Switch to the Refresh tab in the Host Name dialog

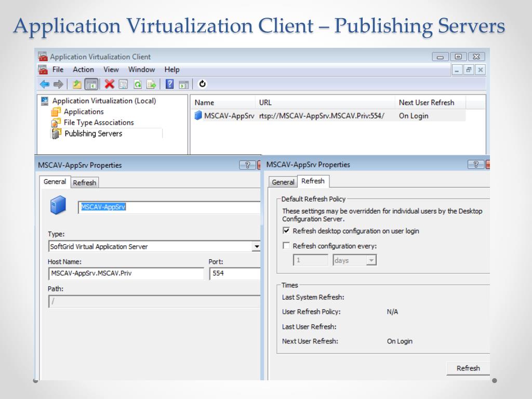(85, 182)
